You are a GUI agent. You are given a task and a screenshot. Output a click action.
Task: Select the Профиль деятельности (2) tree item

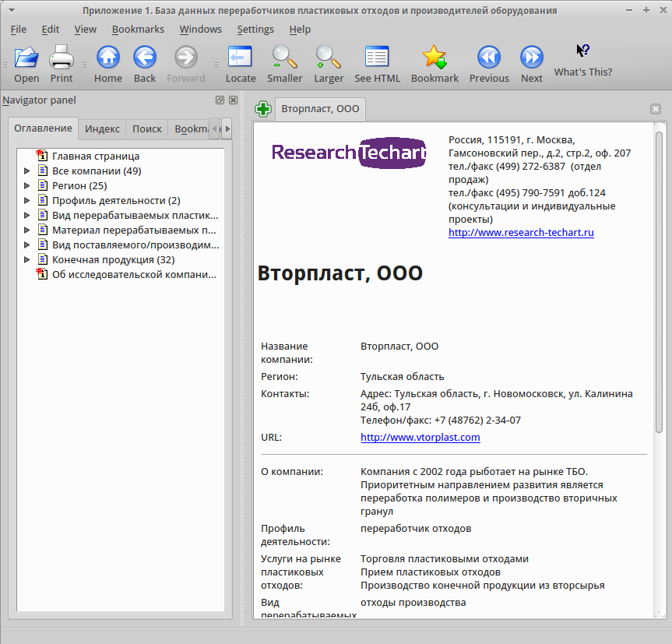click(x=116, y=201)
